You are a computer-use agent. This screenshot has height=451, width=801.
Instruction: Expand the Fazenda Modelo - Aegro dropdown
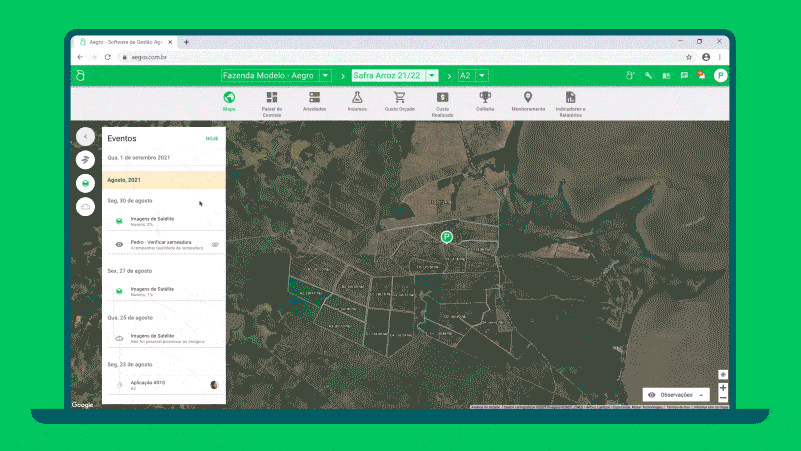[x=326, y=75]
